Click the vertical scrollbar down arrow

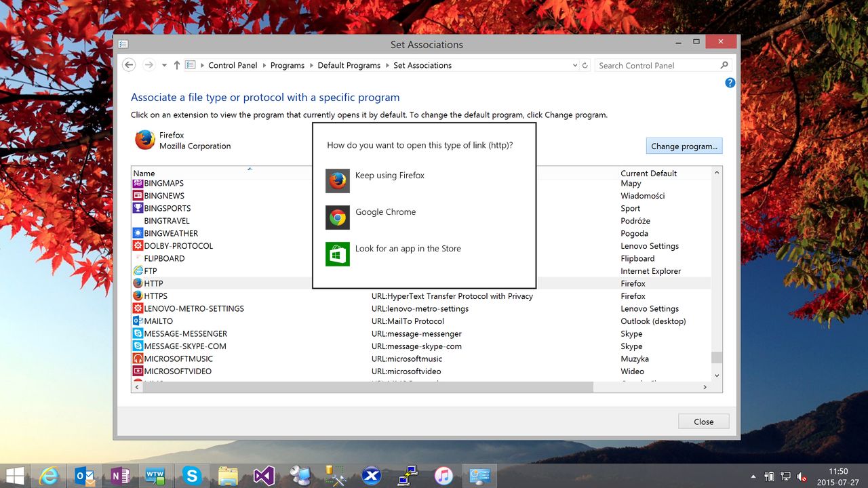tap(717, 375)
